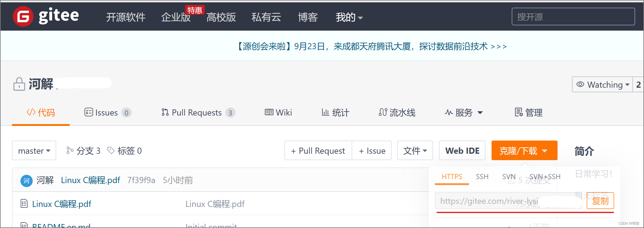Toggle the Watching dropdown button
The height and width of the screenshot is (228, 644).
pyautogui.click(x=602, y=84)
